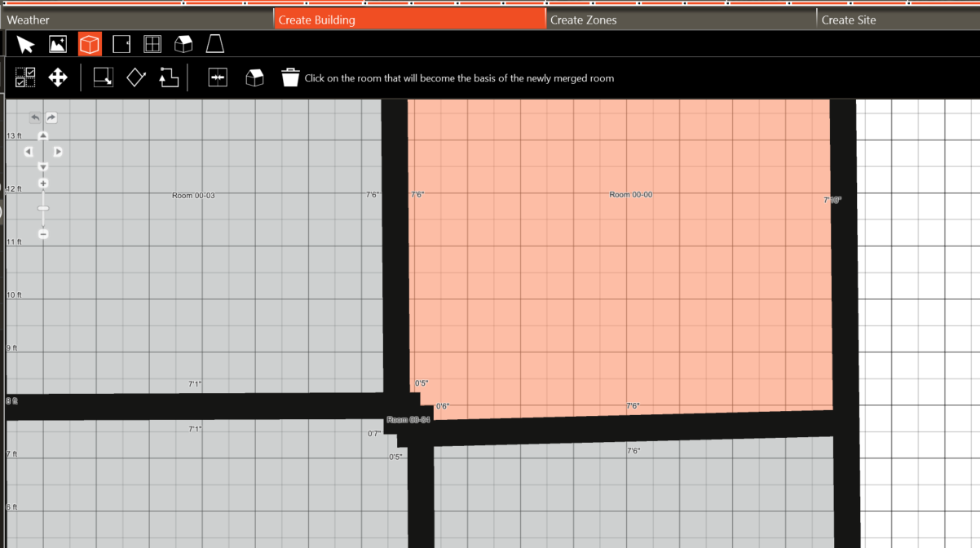Select the polygon room outline tool

tap(169, 77)
